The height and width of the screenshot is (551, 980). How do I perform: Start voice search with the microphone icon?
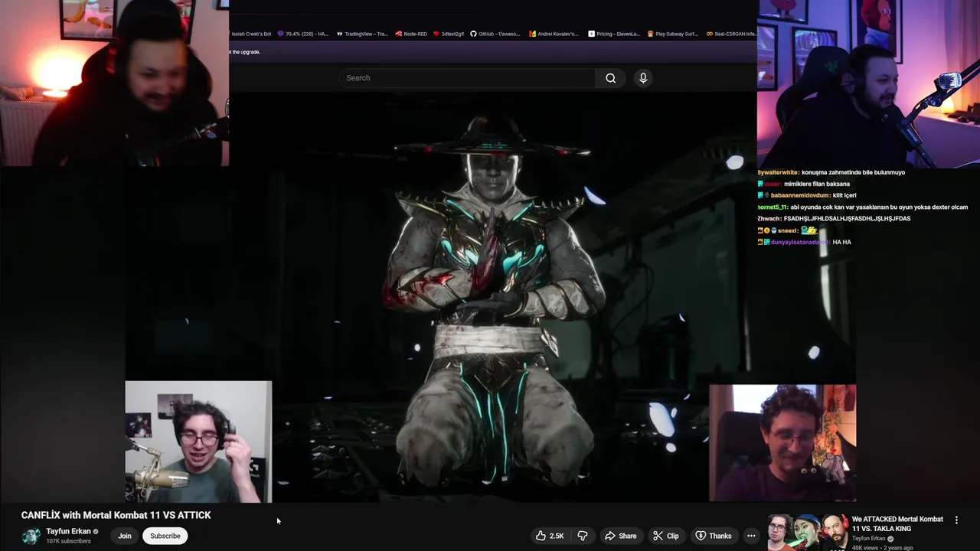(643, 78)
